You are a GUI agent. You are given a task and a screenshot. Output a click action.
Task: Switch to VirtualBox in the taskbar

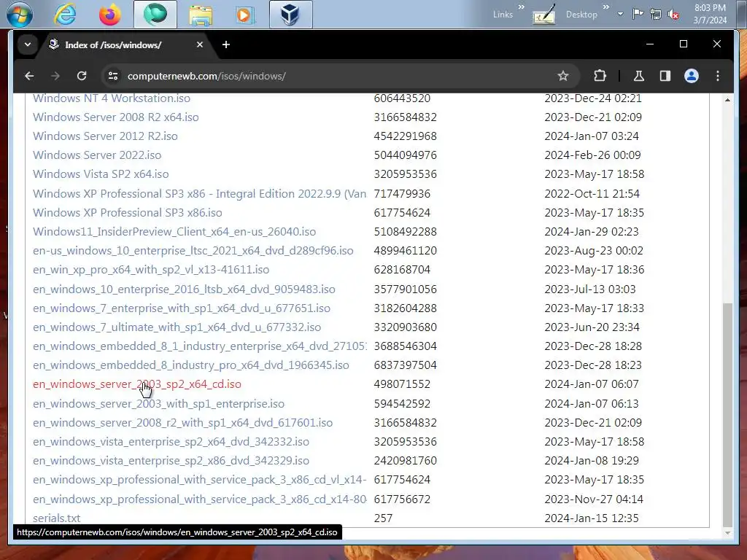tap(290, 15)
